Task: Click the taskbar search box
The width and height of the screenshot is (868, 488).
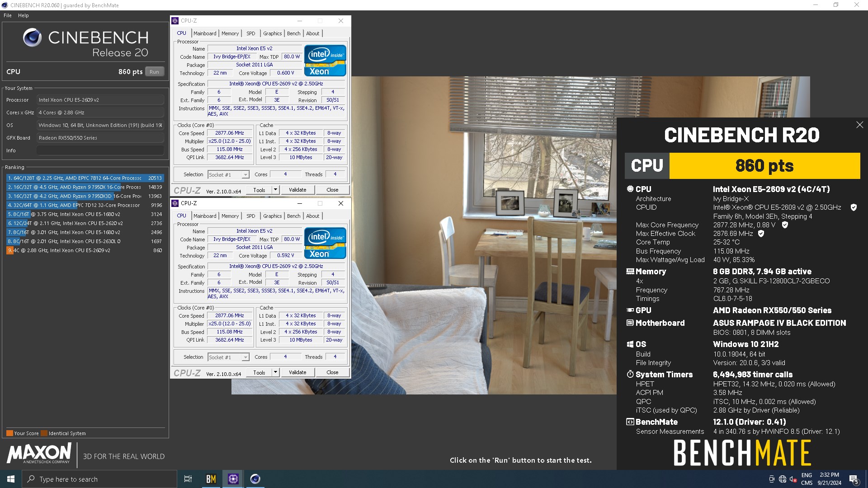Action: coord(99,479)
